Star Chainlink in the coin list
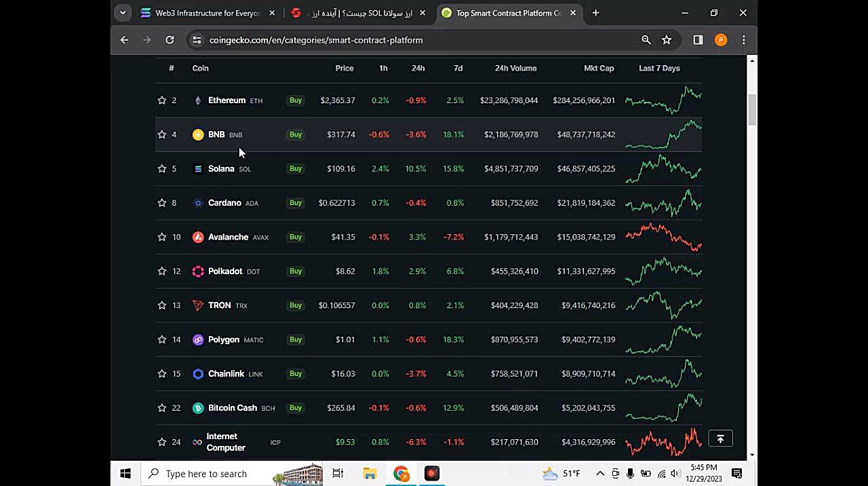This screenshot has width=868, height=486. click(x=161, y=373)
